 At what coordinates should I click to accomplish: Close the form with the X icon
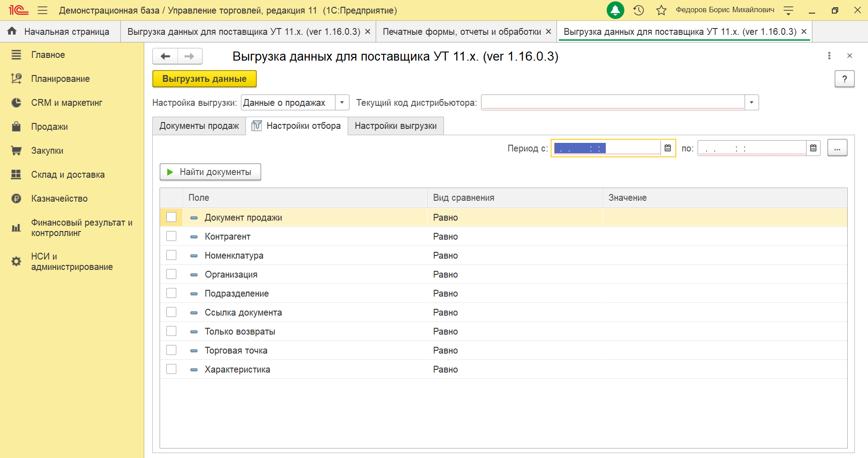[849, 56]
